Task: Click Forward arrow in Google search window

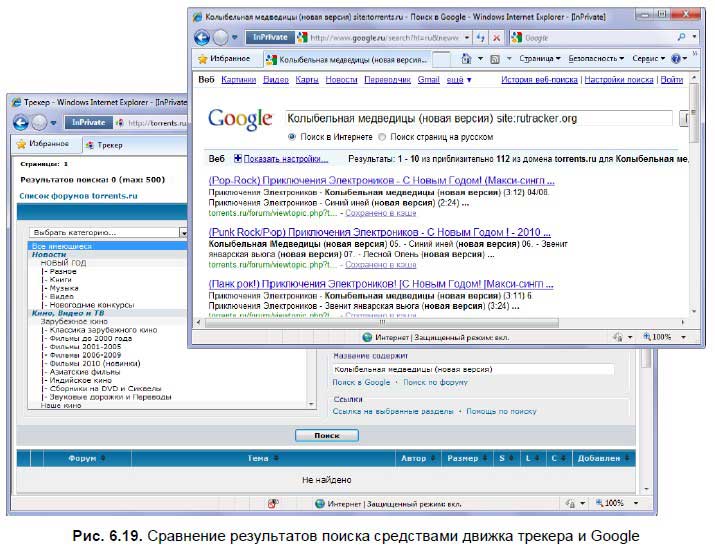Action: click(221, 37)
